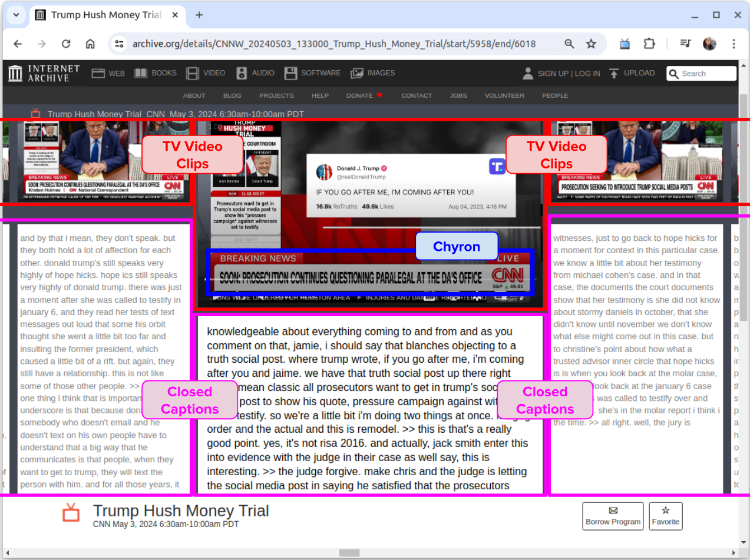This screenshot has width=750, height=560.
Task: Click the site settings icon in the address bar
Action: (x=120, y=44)
